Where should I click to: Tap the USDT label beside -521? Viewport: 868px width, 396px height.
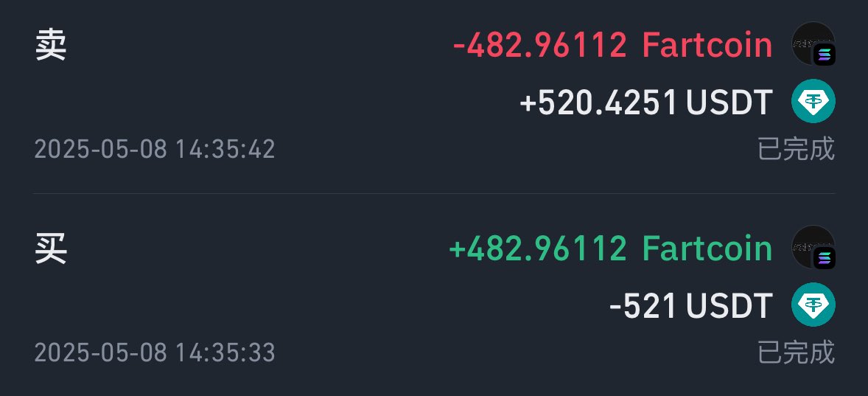[729, 306]
